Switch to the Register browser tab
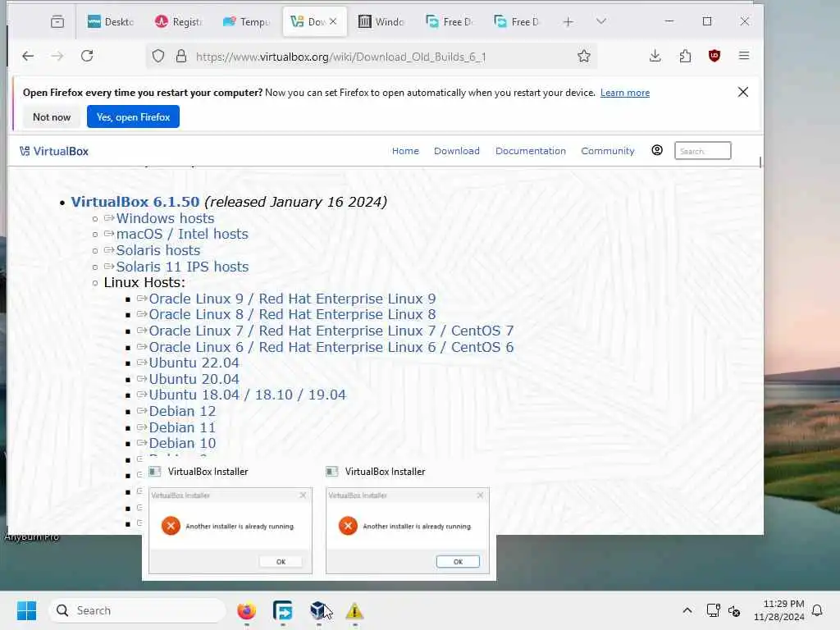 tap(178, 21)
